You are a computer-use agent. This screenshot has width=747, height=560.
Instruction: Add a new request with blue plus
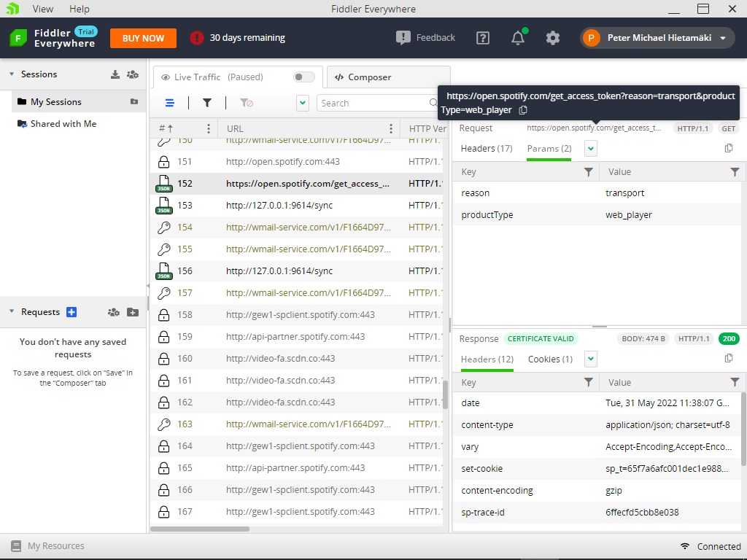(71, 312)
